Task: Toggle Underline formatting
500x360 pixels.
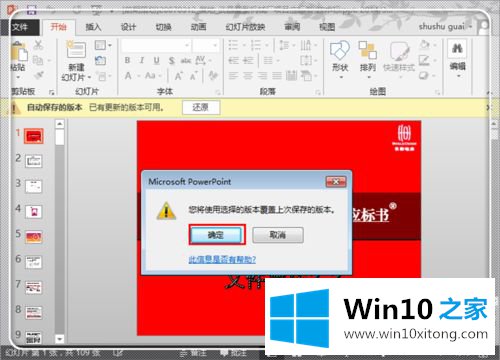Action: 156,60
